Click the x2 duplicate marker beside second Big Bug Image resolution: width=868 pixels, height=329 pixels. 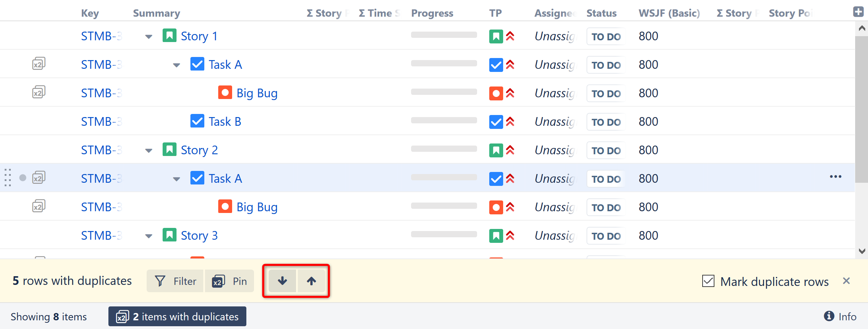click(39, 206)
